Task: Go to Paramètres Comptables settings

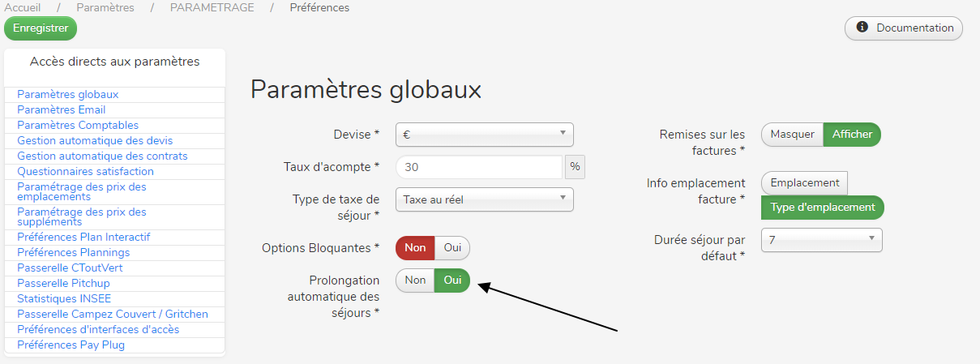Action: point(77,126)
